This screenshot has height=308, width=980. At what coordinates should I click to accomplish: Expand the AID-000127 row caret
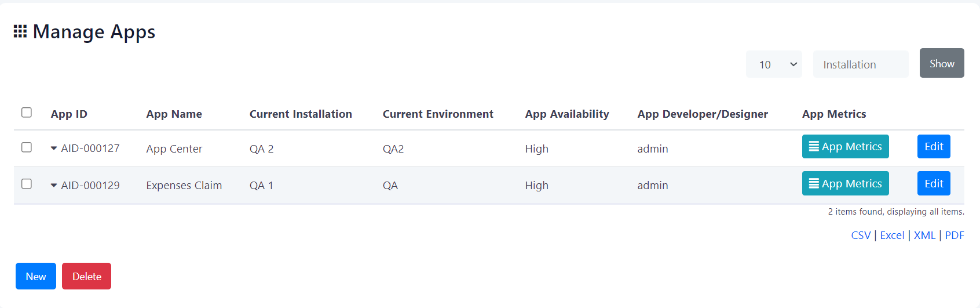[54, 148]
